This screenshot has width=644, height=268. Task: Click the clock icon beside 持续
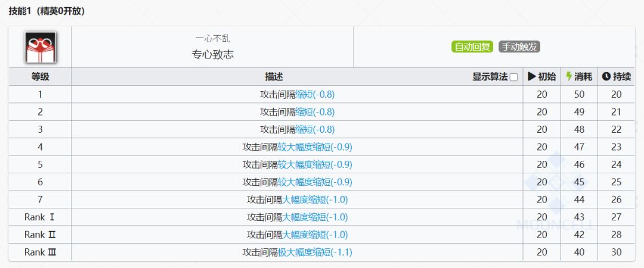tap(606, 77)
